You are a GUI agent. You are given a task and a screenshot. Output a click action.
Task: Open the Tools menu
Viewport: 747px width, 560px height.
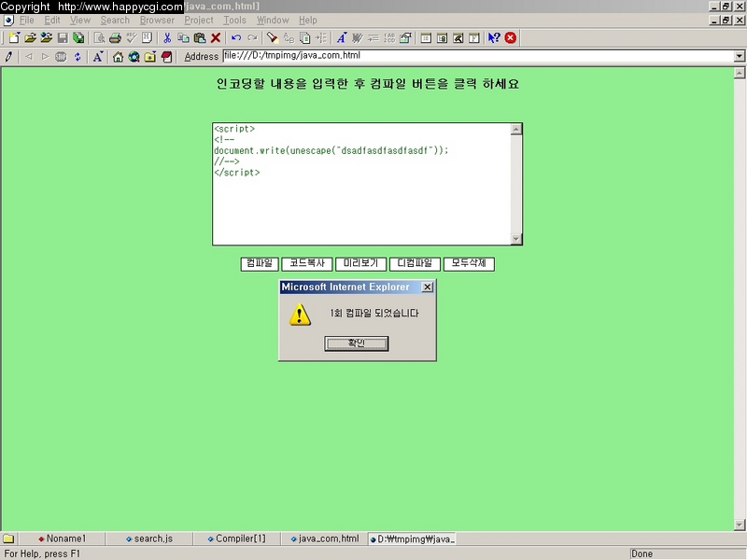click(x=235, y=20)
